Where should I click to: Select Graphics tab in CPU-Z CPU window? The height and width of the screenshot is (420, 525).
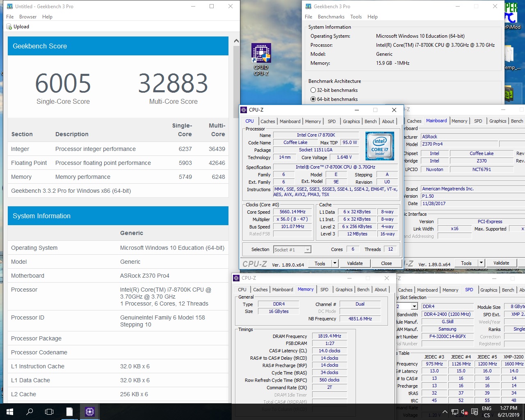[x=352, y=121]
